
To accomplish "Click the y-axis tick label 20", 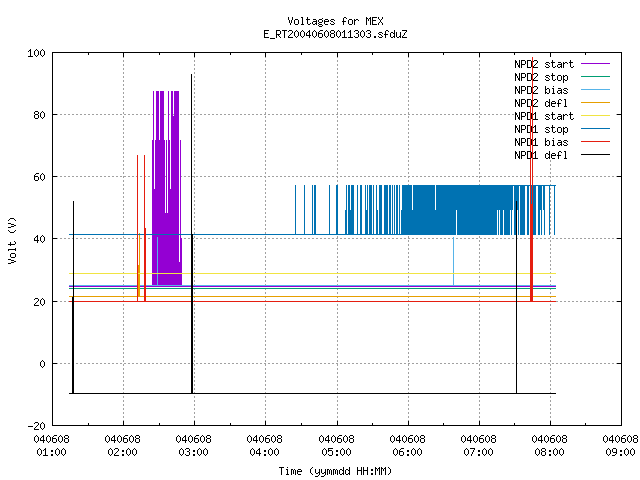I will tap(39, 302).
